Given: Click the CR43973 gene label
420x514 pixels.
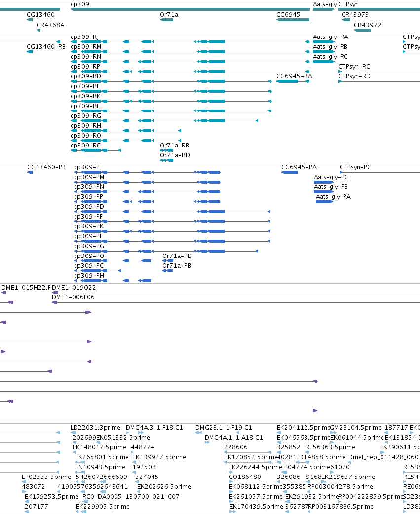Looking at the screenshot, I should tap(355, 15).
